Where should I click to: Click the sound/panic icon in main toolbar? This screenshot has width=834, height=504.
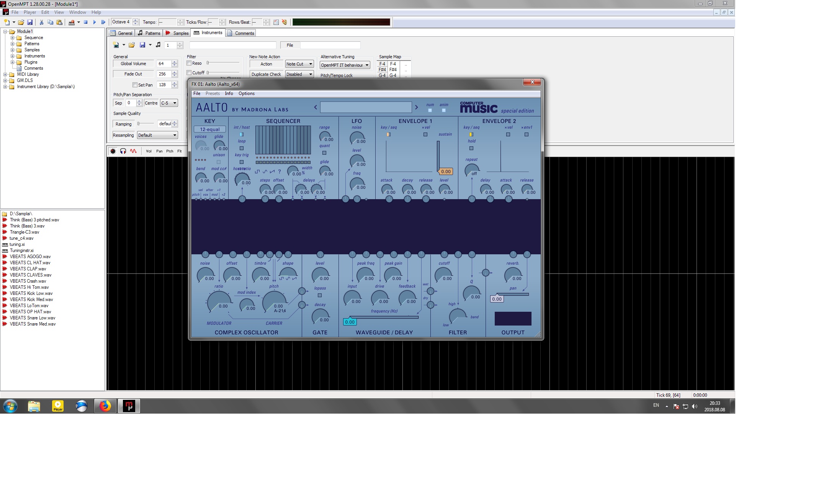(x=285, y=22)
